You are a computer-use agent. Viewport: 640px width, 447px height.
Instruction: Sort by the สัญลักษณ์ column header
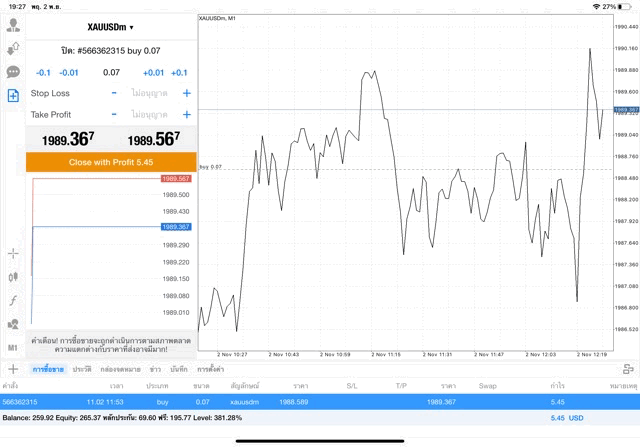[x=245, y=386]
